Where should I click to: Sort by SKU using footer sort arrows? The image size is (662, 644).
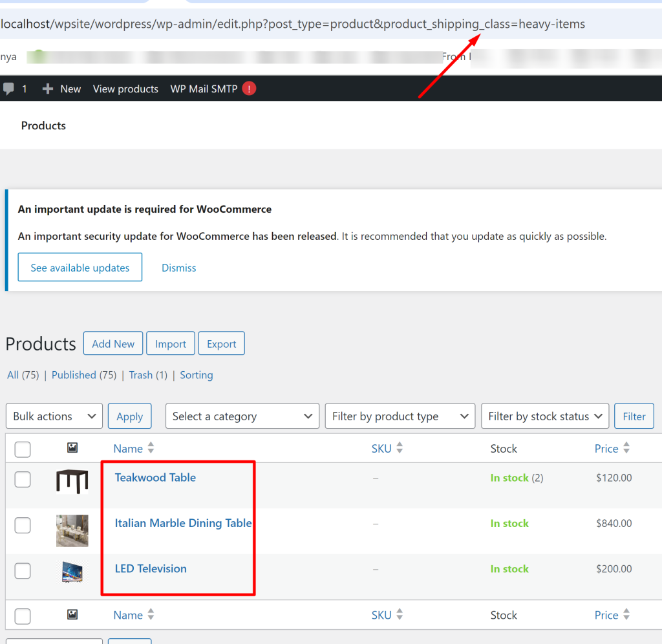point(400,614)
